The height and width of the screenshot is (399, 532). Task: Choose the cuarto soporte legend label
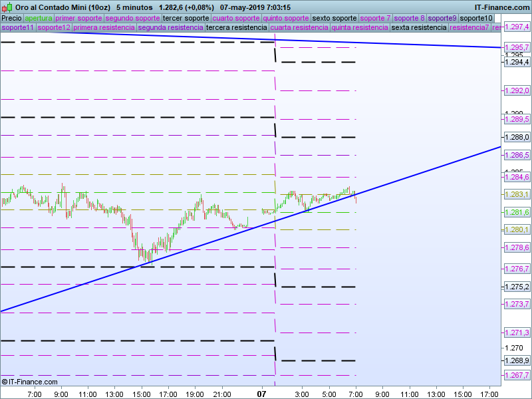(236, 19)
